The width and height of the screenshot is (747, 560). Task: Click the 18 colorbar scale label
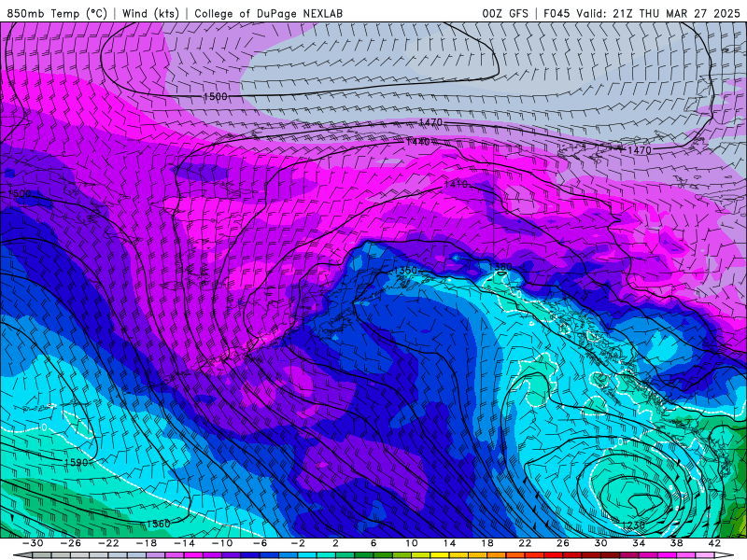[486, 543]
